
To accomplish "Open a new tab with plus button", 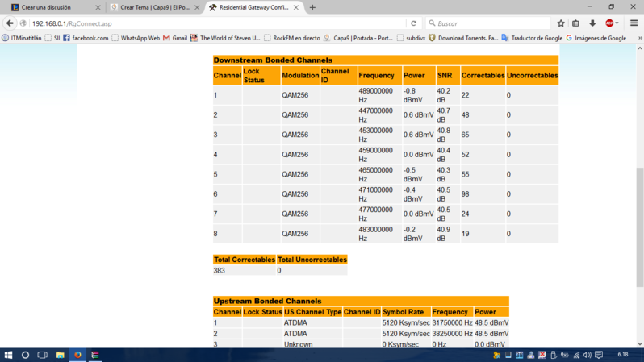I will (x=312, y=7).
